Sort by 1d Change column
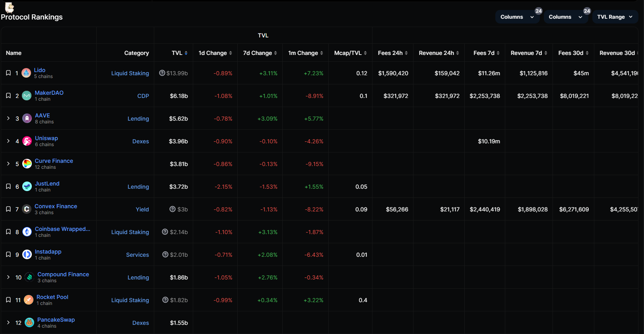 point(215,53)
